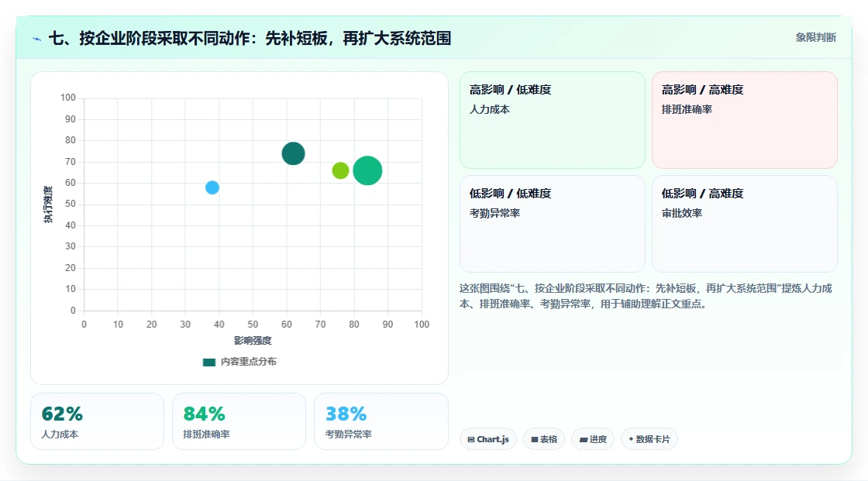Click the 人力成本 text in the quadrant card

click(489, 109)
